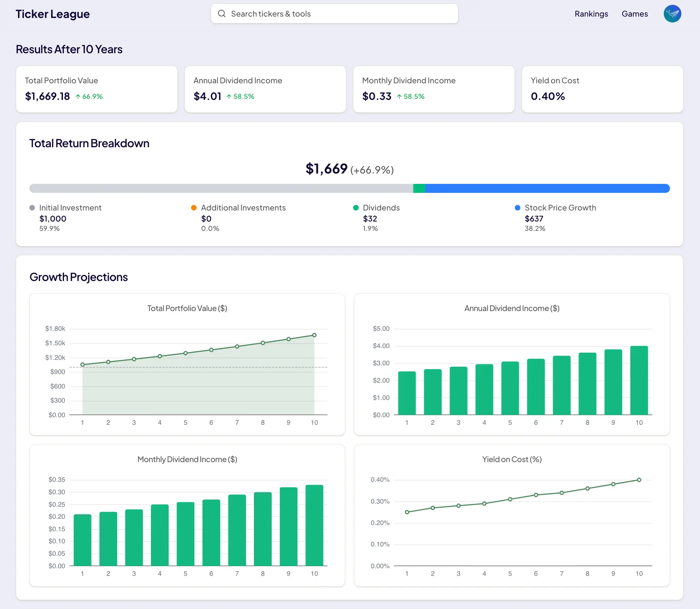Click year 1 bar in Monthly Dividend chart

83,540
